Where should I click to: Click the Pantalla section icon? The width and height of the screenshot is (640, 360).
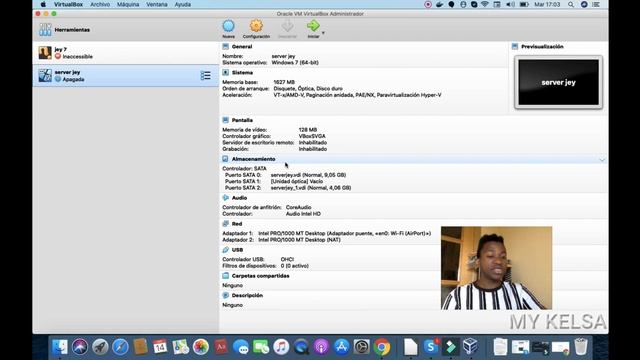click(225, 120)
